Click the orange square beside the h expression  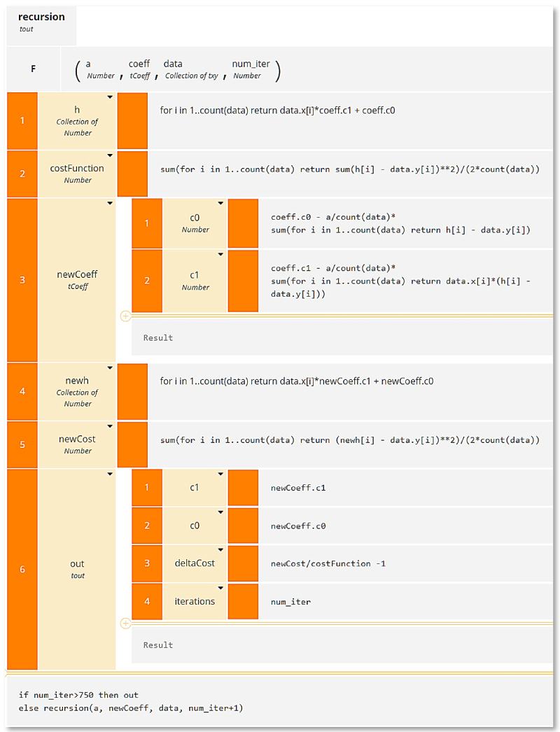coord(132,120)
